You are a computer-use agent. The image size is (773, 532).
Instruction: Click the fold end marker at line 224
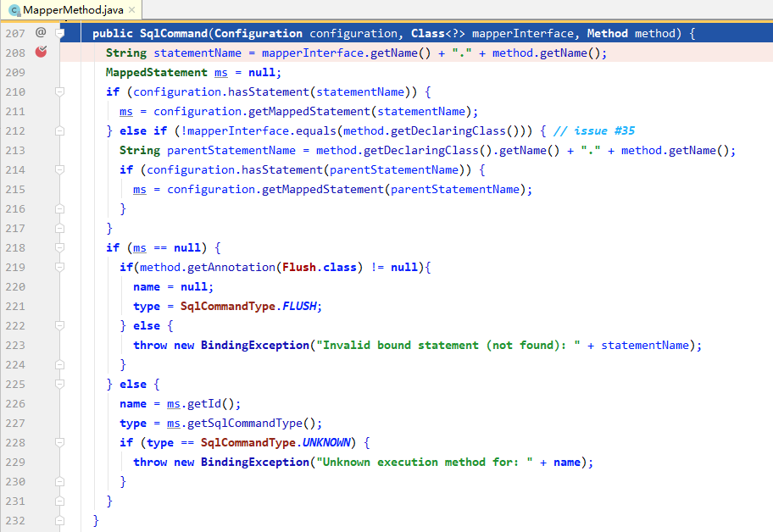tap(59, 364)
